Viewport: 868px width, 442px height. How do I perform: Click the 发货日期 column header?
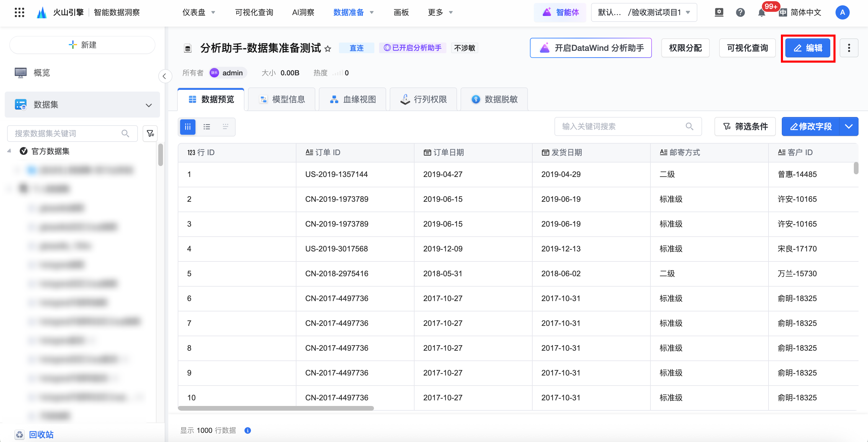[591, 152]
